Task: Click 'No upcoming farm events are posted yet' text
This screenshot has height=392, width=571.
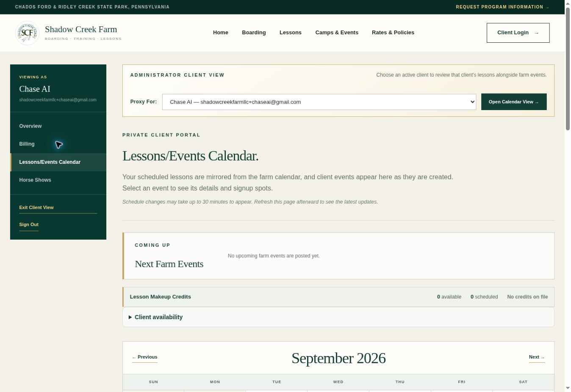Action: point(274,256)
